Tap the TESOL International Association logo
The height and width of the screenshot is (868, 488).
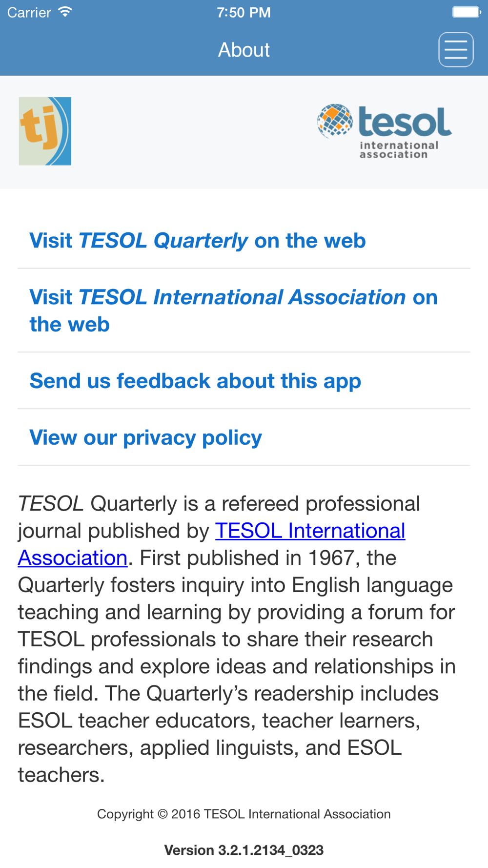tap(385, 131)
